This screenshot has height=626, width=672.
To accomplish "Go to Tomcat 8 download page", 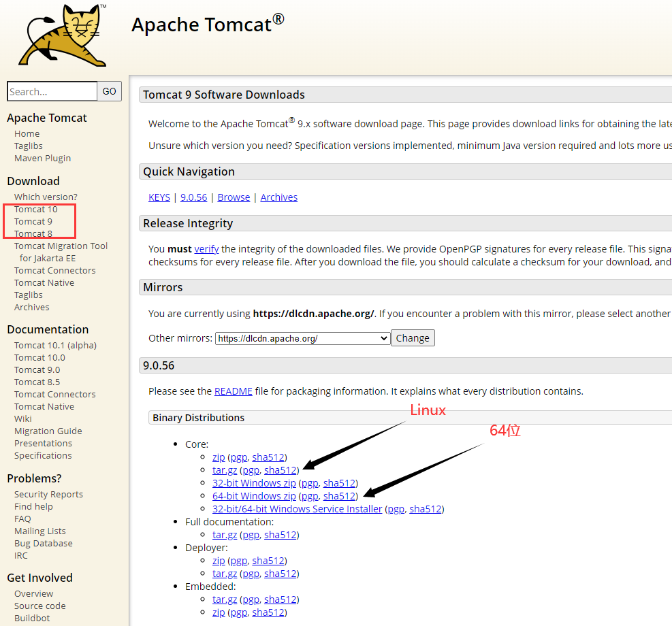I will point(33,234).
